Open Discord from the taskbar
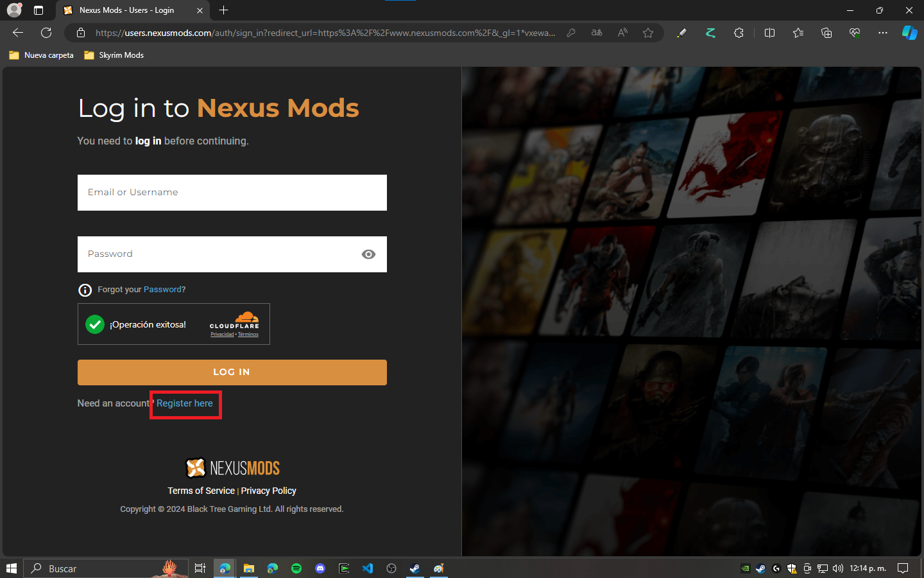 [320, 568]
